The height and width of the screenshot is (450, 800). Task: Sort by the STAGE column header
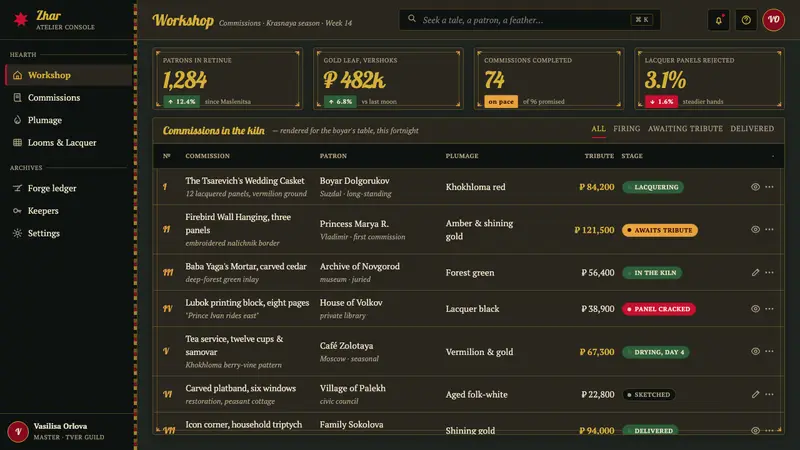pyautogui.click(x=632, y=156)
